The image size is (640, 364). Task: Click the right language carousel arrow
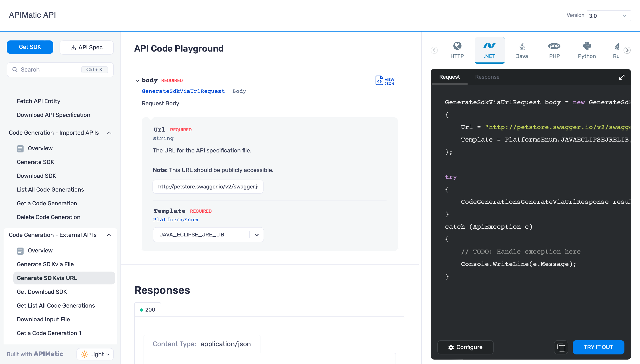[627, 50]
